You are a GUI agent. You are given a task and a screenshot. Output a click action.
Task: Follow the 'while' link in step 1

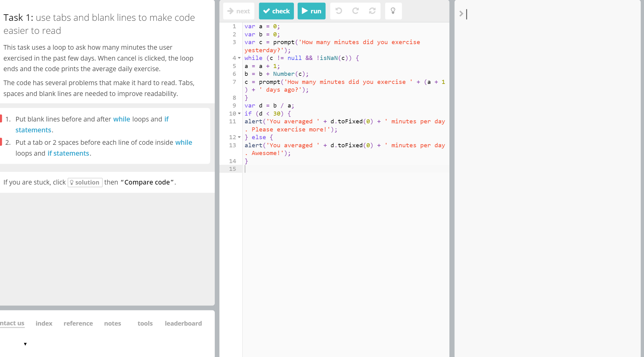click(x=121, y=119)
